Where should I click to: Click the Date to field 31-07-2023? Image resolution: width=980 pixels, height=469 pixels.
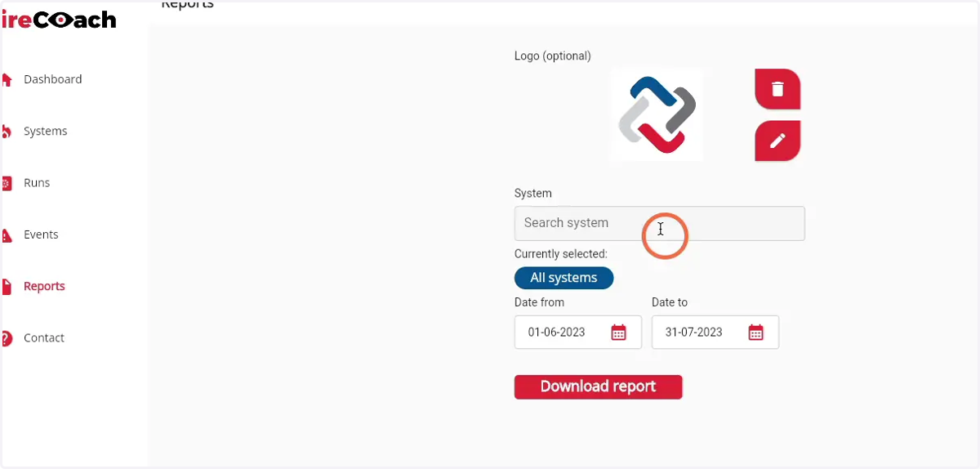click(715, 333)
